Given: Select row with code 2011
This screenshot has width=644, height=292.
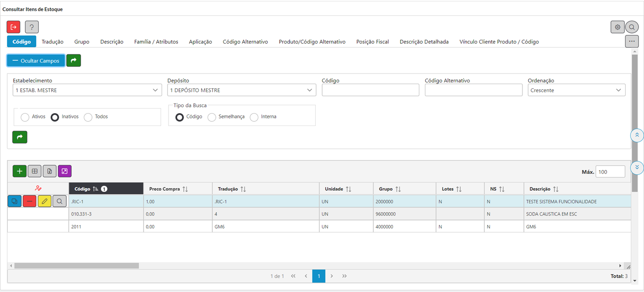Looking at the screenshot, I should 319,226.
